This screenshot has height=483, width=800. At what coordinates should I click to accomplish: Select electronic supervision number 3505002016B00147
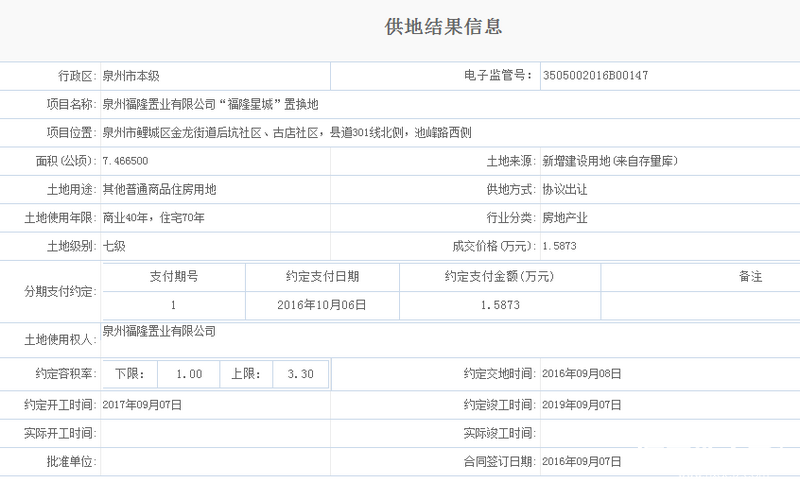point(595,75)
